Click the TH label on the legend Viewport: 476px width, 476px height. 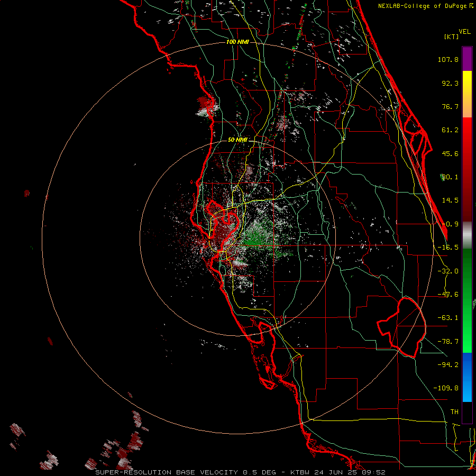(x=454, y=412)
